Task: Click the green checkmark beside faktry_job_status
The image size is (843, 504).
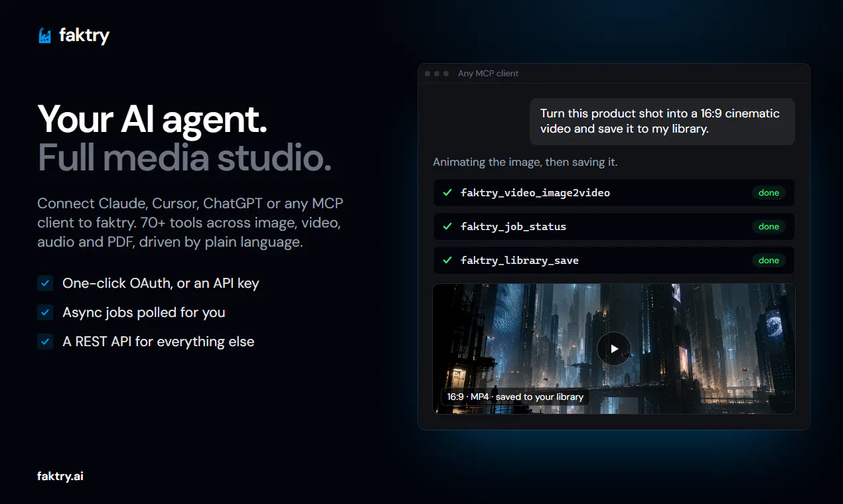Action: [x=447, y=227]
